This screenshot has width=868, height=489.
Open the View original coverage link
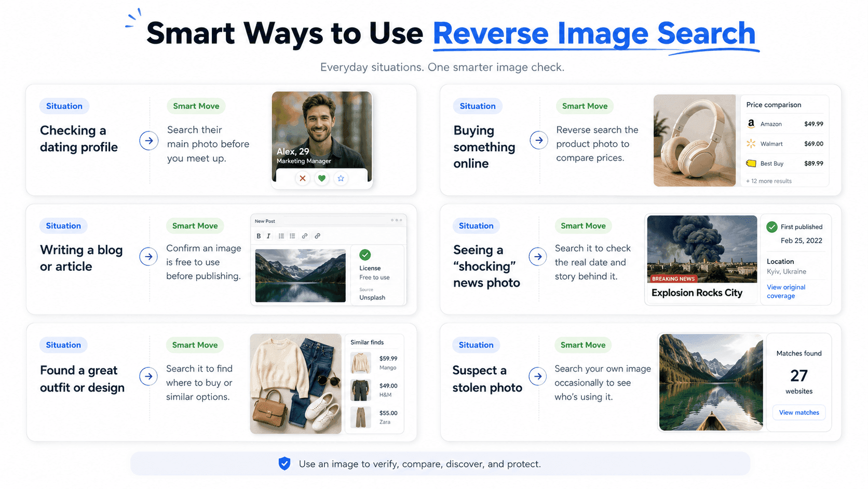coord(786,292)
